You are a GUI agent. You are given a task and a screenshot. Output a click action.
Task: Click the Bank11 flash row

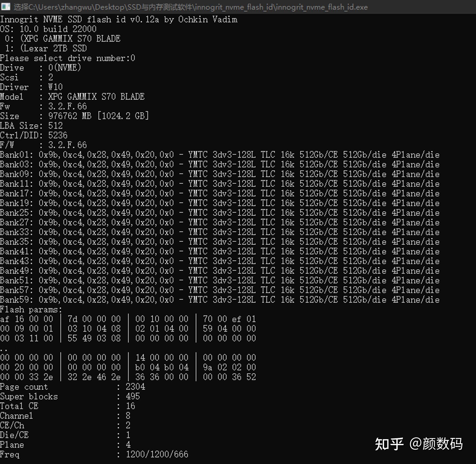pos(220,184)
